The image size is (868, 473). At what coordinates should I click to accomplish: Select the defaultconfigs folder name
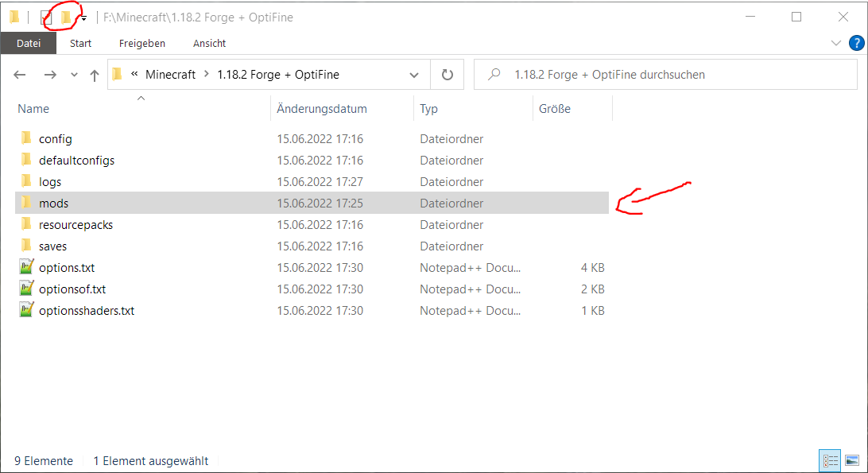77,161
